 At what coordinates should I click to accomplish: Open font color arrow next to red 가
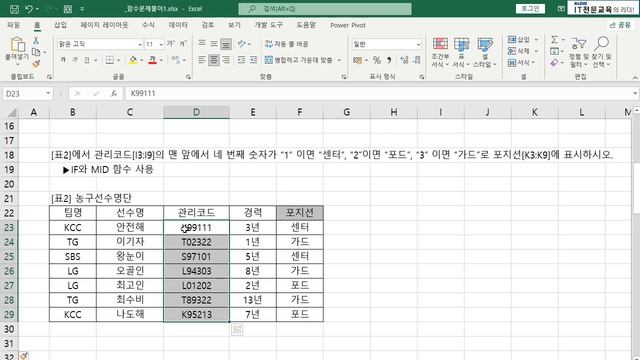pos(161,60)
